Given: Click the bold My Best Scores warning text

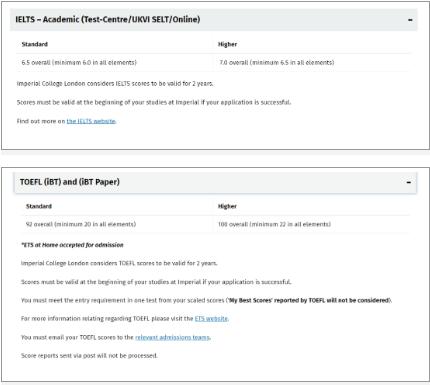Looking at the screenshot, I should [309, 300].
